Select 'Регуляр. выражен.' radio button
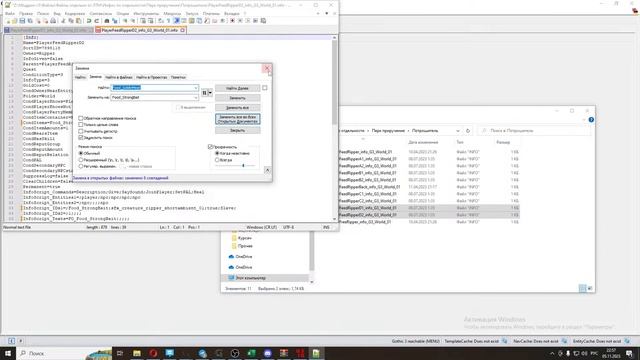Image resolution: width=640 pixels, height=360 pixels. point(81,167)
